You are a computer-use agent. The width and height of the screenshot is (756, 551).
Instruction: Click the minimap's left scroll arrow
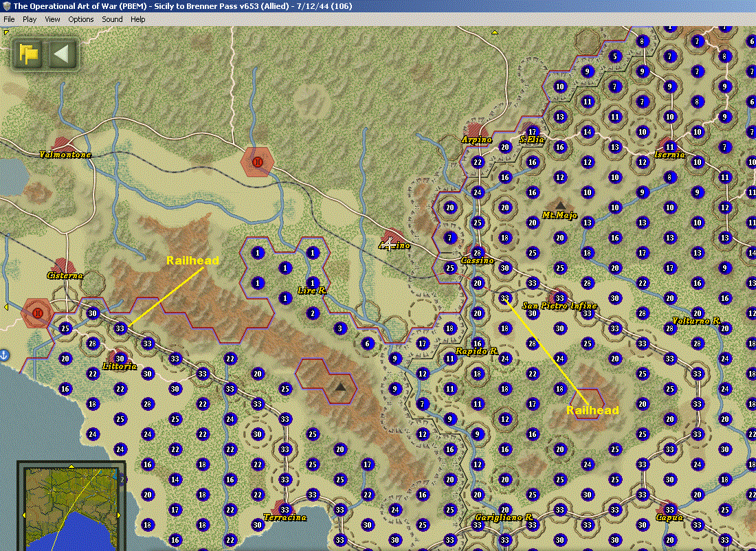23,516
